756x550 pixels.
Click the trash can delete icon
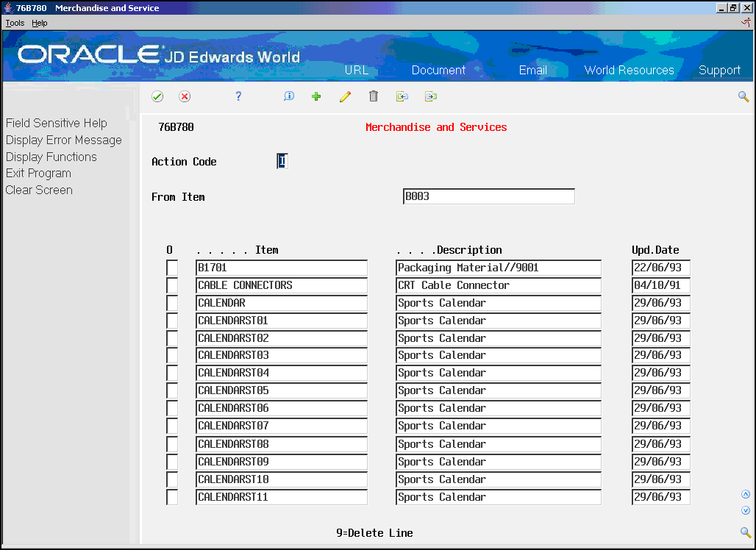pyautogui.click(x=374, y=96)
